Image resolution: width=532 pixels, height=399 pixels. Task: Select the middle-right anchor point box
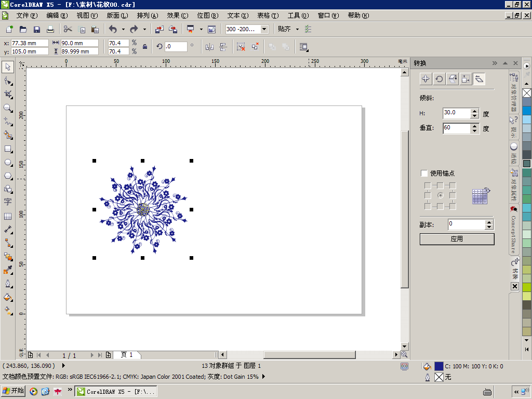click(x=453, y=195)
